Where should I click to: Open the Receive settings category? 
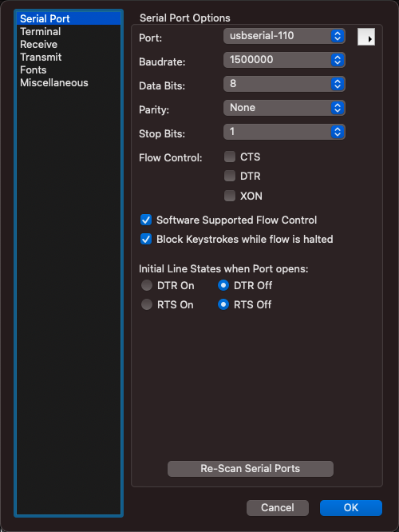[x=68, y=45]
